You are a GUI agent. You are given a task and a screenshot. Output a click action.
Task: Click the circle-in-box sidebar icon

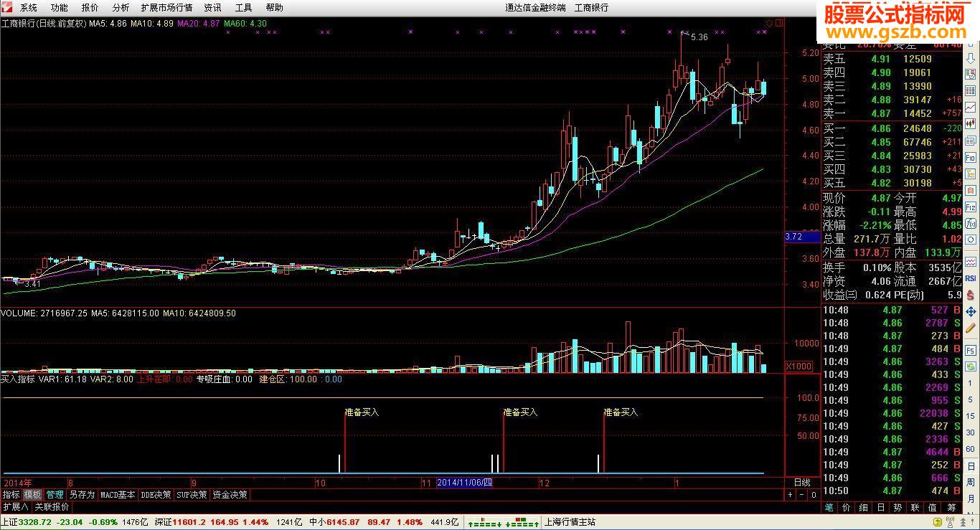click(971, 240)
